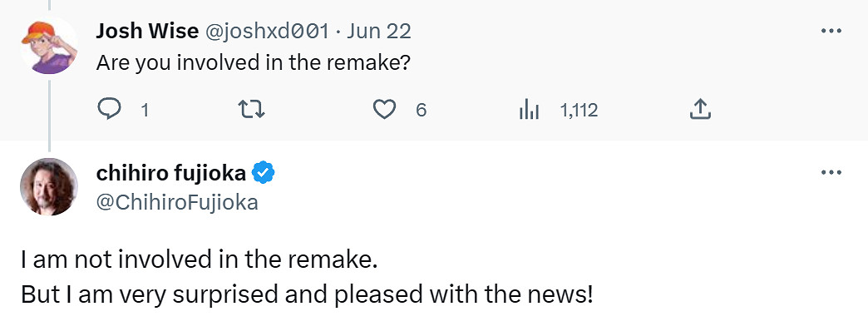The height and width of the screenshot is (336, 868).
Task: Open chihiro fujioka's profile photo
Action: (x=48, y=187)
